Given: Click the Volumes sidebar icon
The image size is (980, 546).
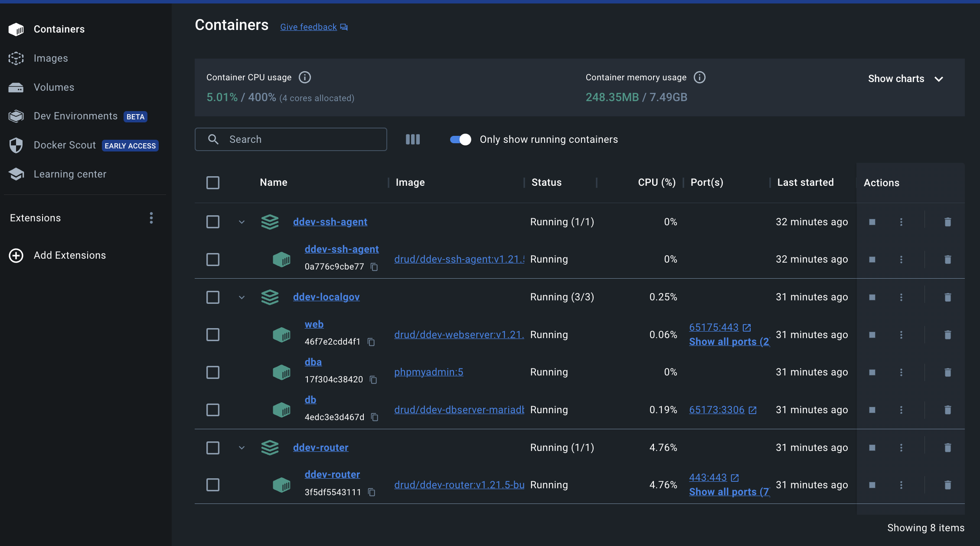Looking at the screenshot, I should point(16,87).
